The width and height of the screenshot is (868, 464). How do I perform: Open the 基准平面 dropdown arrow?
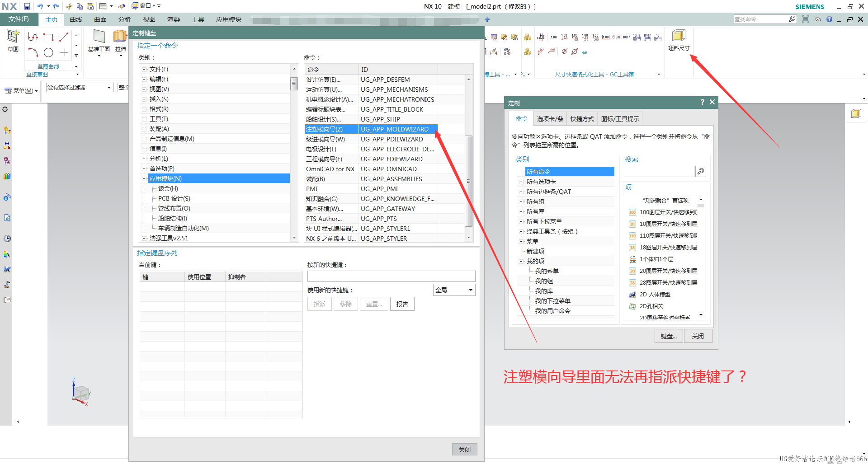(x=99, y=56)
